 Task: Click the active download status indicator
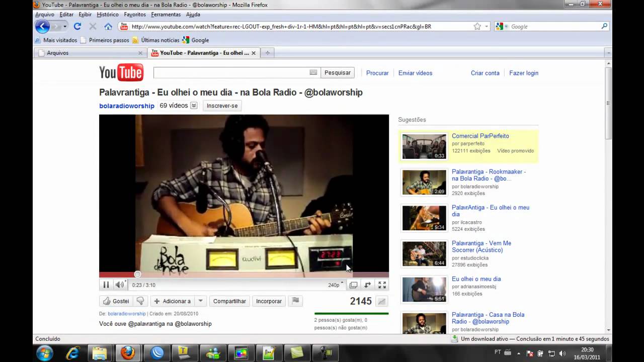pos(530,339)
